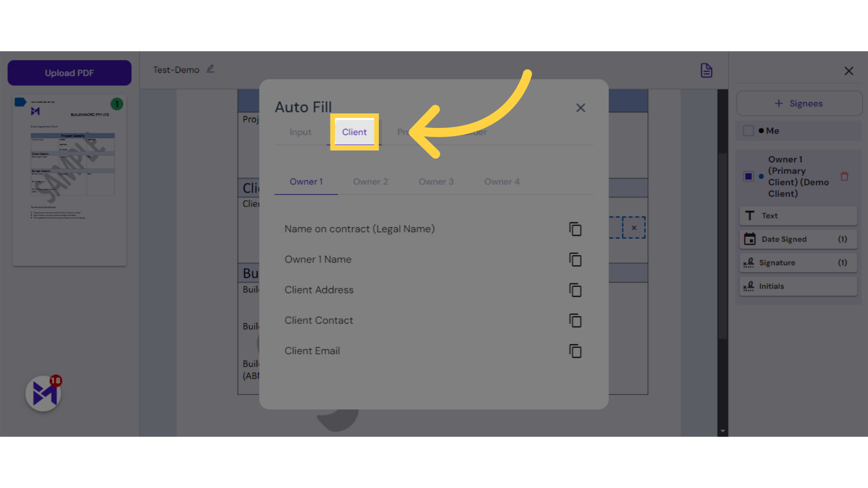Select Owner 3 in Auto Fill dialog
The width and height of the screenshot is (868, 488).
[436, 182]
